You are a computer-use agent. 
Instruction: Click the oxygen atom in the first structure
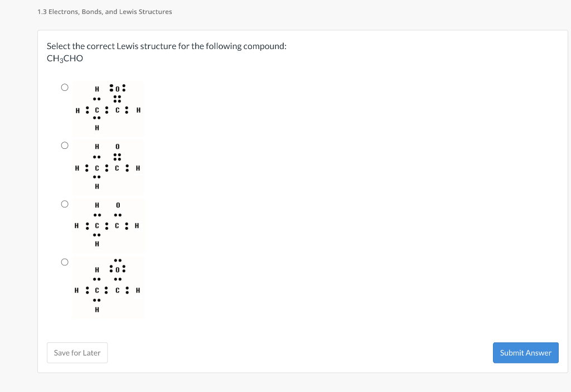[x=118, y=88]
